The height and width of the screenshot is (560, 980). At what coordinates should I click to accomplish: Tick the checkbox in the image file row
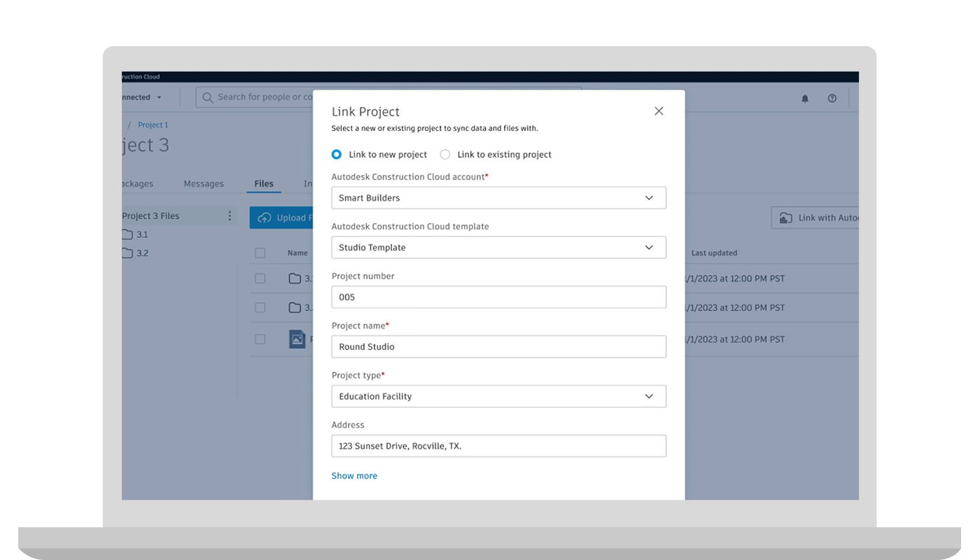(x=260, y=339)
